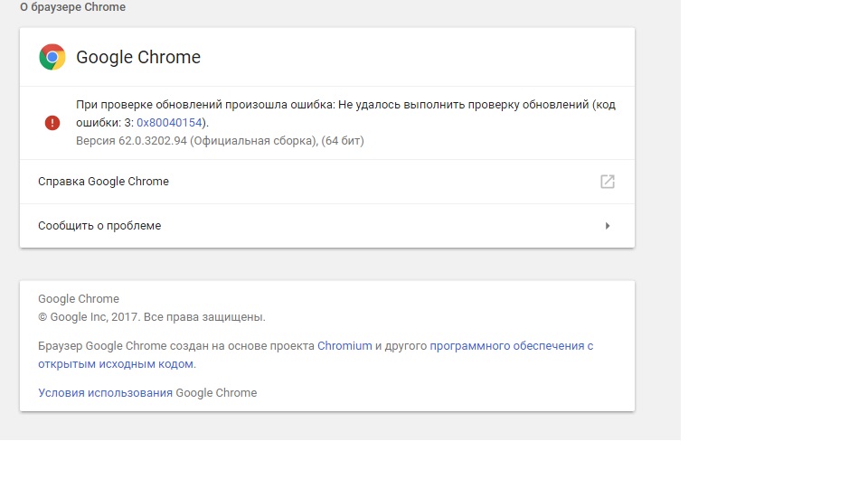This screenshot has width=868, height=488.
Task: Click the Google Chrome logo icon
Action: [52, 57]
